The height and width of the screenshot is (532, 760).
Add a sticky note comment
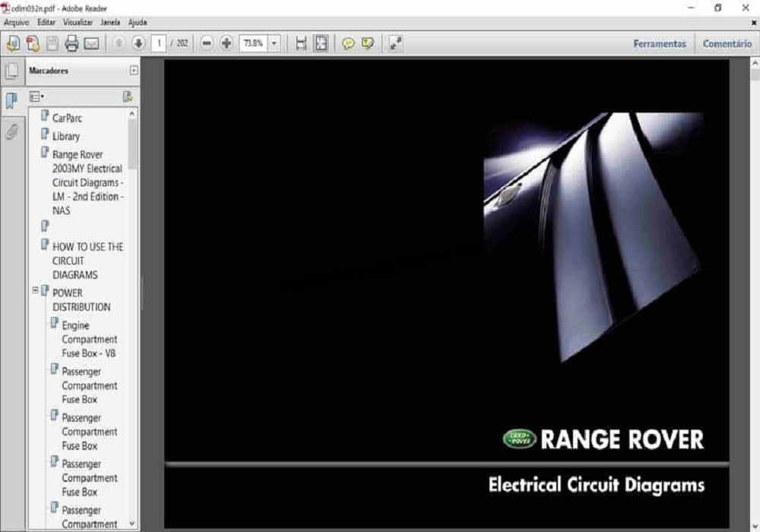(348, 43)
